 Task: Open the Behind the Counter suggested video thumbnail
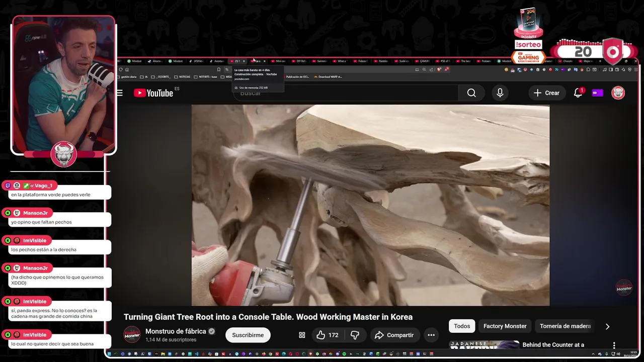[x=484, y=345]
